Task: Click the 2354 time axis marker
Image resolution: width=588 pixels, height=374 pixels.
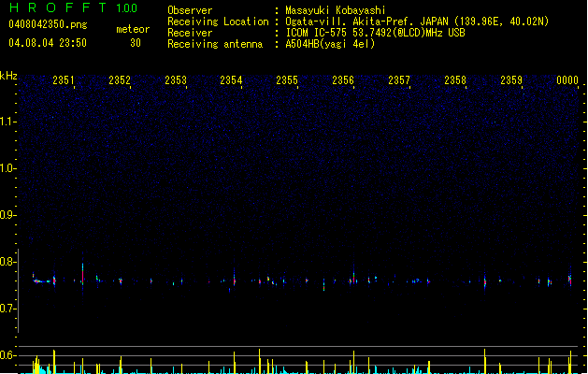Action: pyautogui.click(x=231, y=80)
